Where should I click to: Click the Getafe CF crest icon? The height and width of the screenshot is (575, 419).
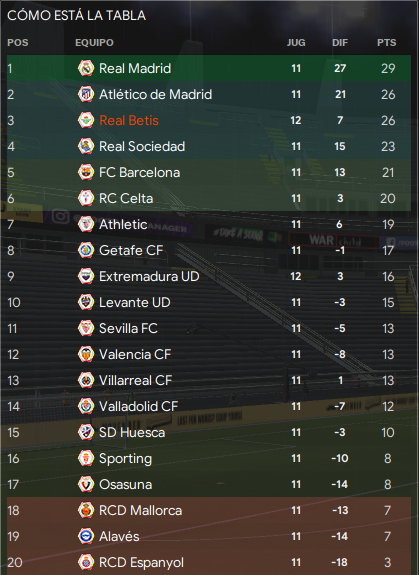pyautogui.click(x=86, y=250)
